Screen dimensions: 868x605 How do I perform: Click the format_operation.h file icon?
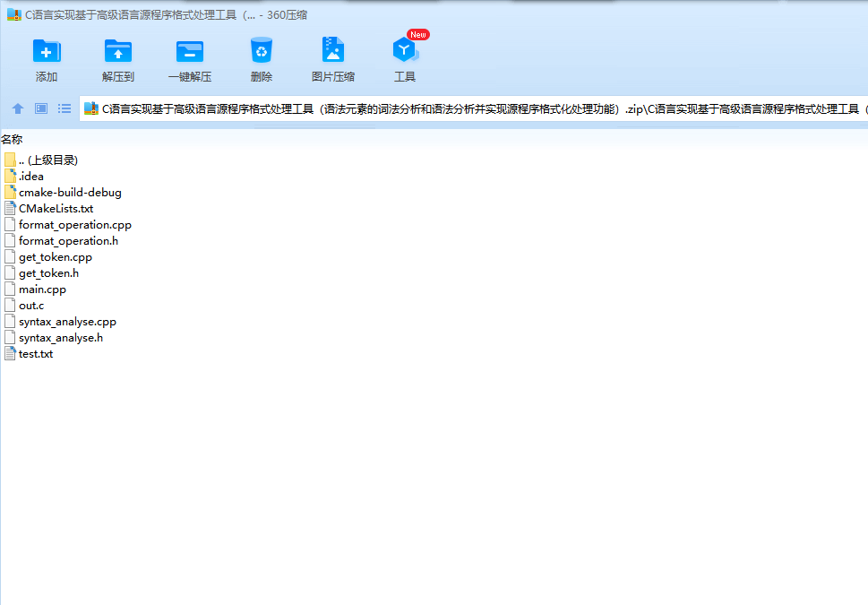click(10, 240)
